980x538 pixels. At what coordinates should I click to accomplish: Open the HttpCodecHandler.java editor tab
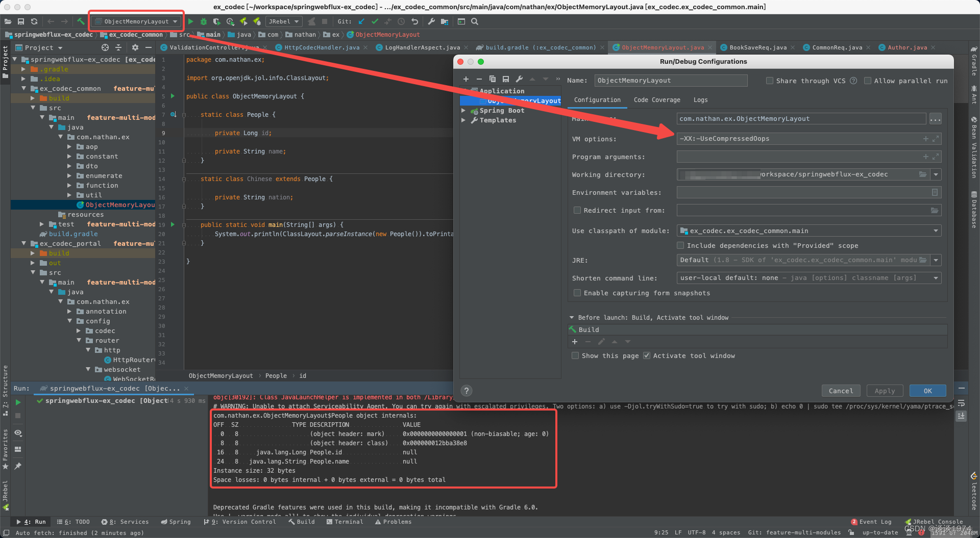tap(322, 47)
